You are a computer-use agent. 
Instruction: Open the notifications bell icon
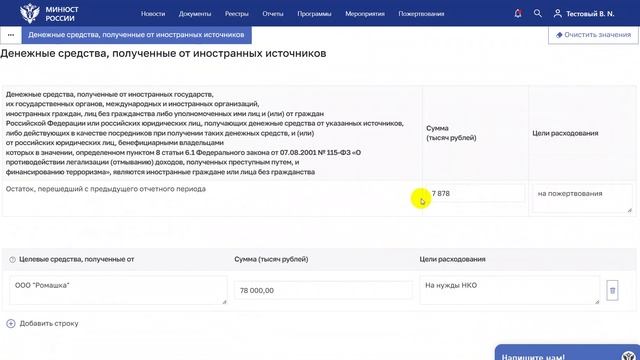(518, 13)
